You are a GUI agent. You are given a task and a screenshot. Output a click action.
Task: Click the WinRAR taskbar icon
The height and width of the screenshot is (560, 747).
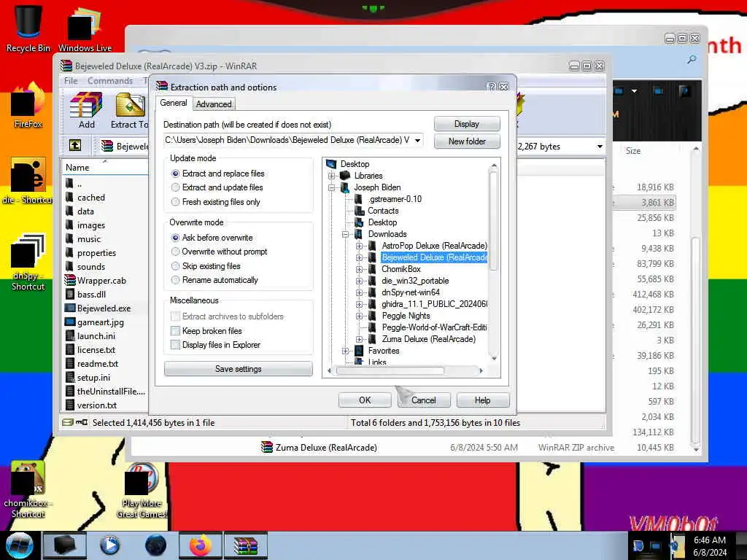click(246, 545)
